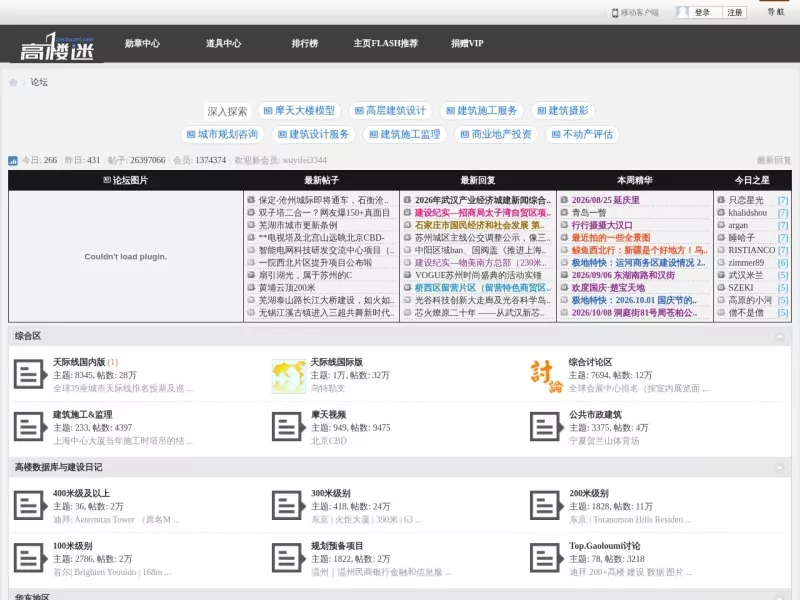Open the 建筑摄影 explore tag
The height and width of the screenshot is (600, 800).
click(x=563, y=111)
